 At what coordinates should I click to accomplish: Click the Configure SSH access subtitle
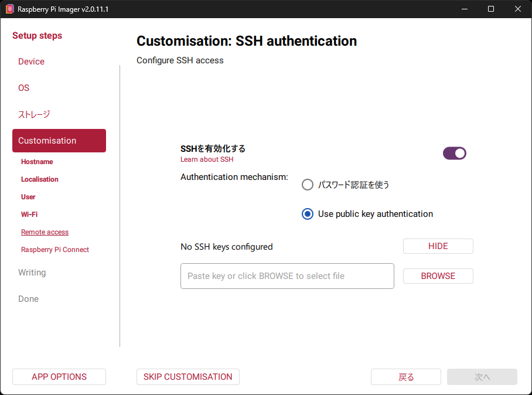(x=180, y=60)
